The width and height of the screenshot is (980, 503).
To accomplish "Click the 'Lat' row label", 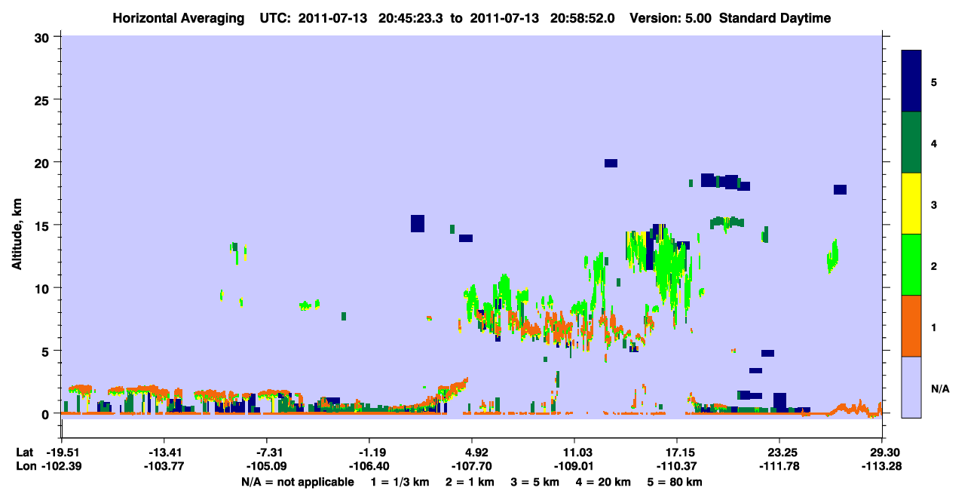I will (24, 452).
